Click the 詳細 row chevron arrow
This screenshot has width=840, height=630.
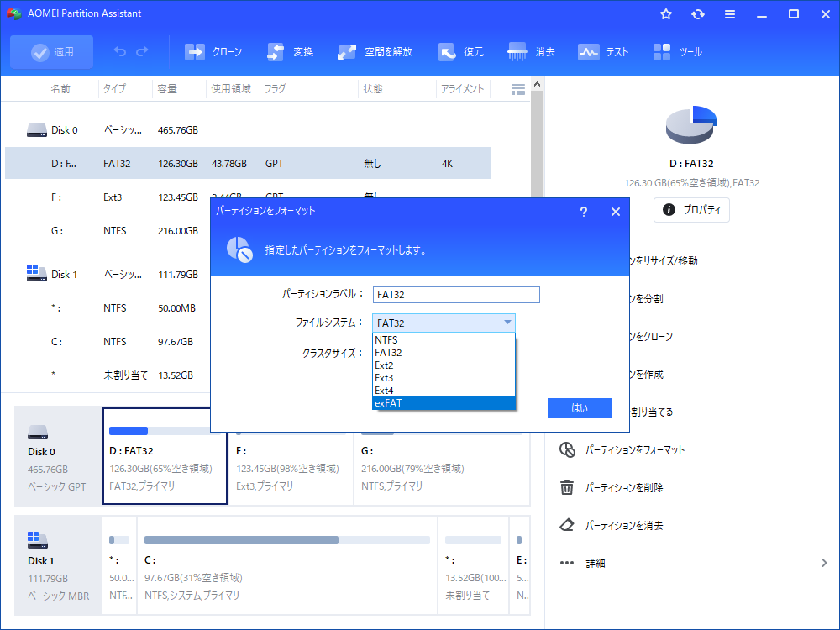(x=824, y=563)
